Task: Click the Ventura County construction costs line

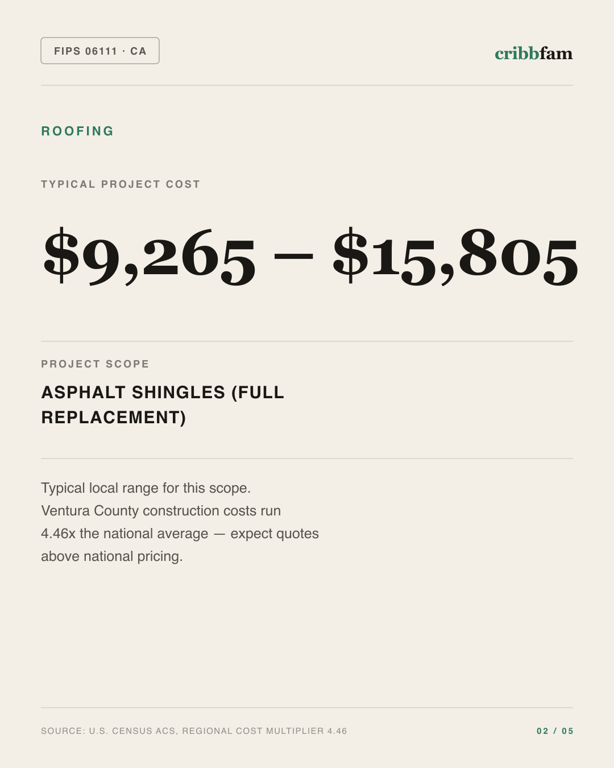Action: (161, 510)
